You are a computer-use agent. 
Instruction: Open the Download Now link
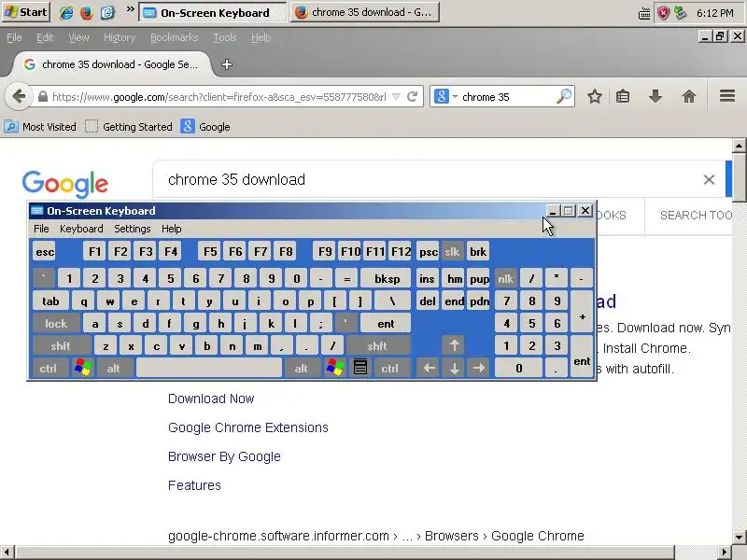click(211, 399)
